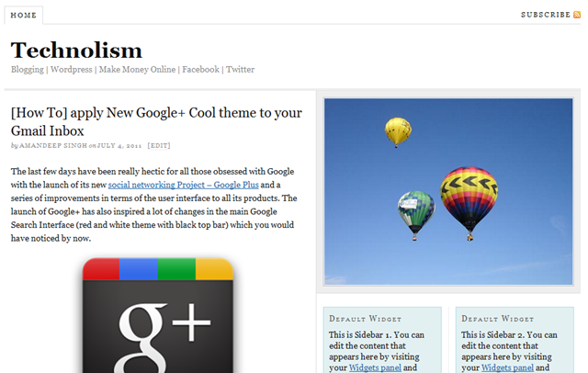
Task: Click the Google+ logo image
Action: point(159,315)
